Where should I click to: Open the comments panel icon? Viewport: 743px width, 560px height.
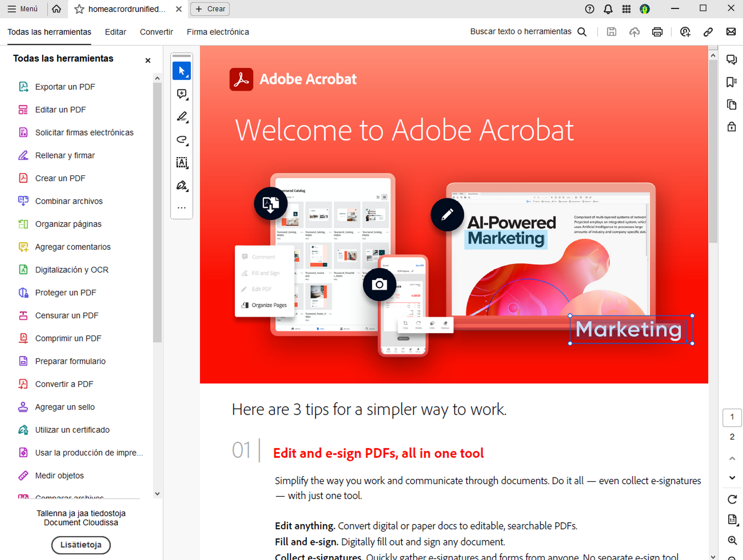[731, 60]
